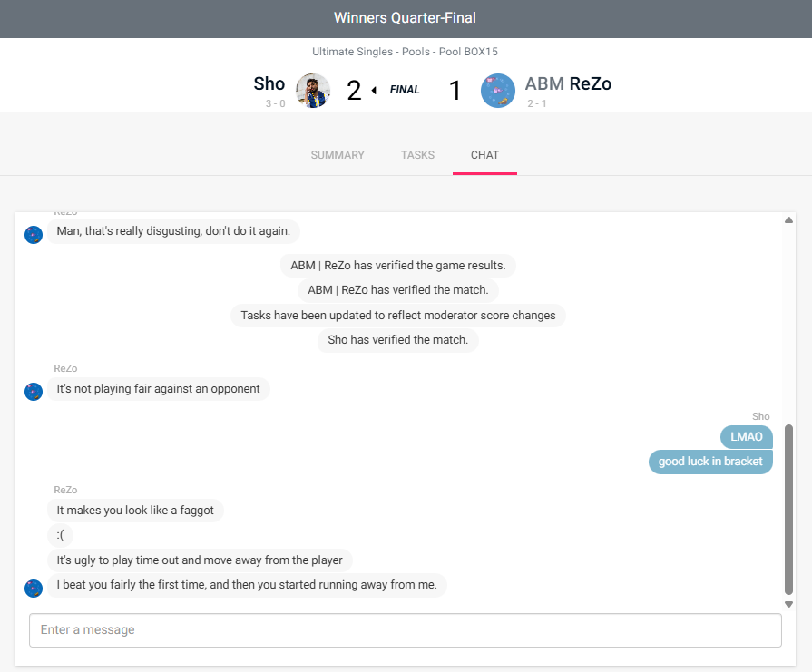Click the Ultimate Singles - Pools - Pool BOX15 breadcrumb
Screen dimensions: 812x672
coord(405,52)
